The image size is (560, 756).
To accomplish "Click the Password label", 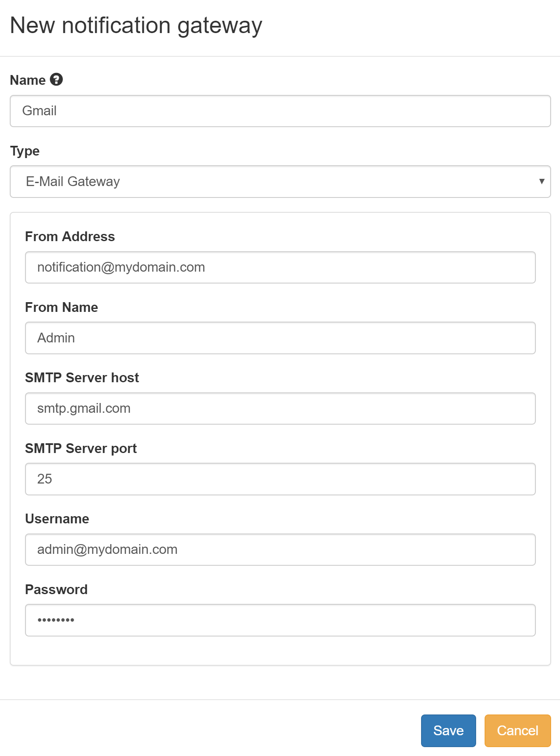I will click(x=56, y=589).
